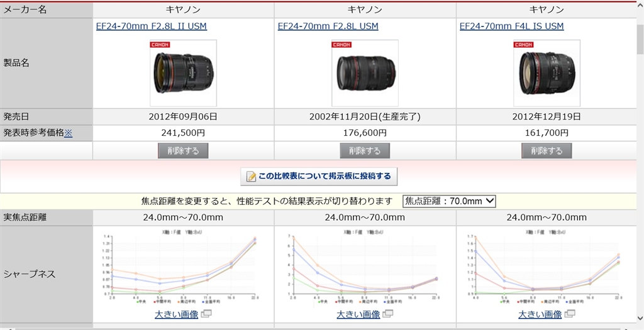The image size is (644, 330).
Task: Click the ※ footnote link beside 発表時参考価格
Action: pos(68,133)
